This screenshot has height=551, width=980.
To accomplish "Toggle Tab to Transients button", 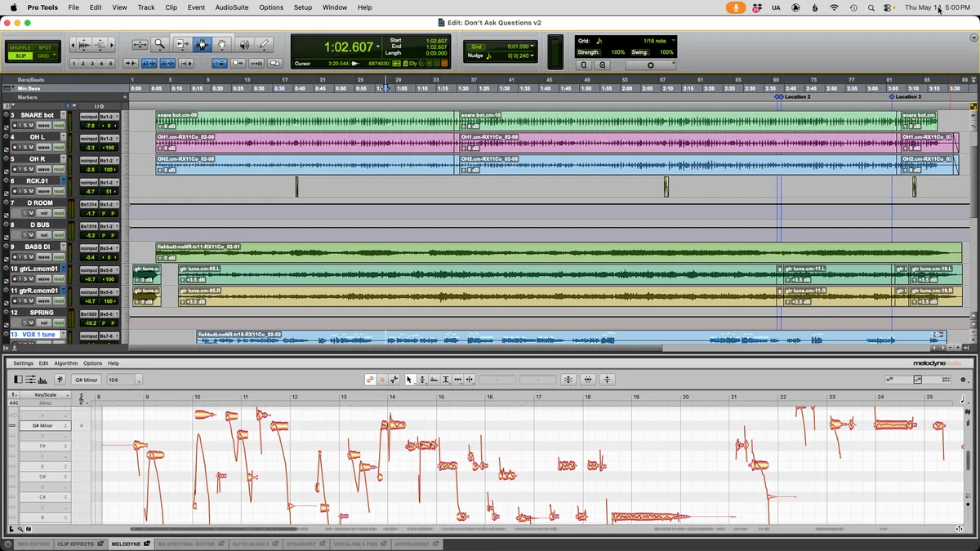I will tap(131, 63).
